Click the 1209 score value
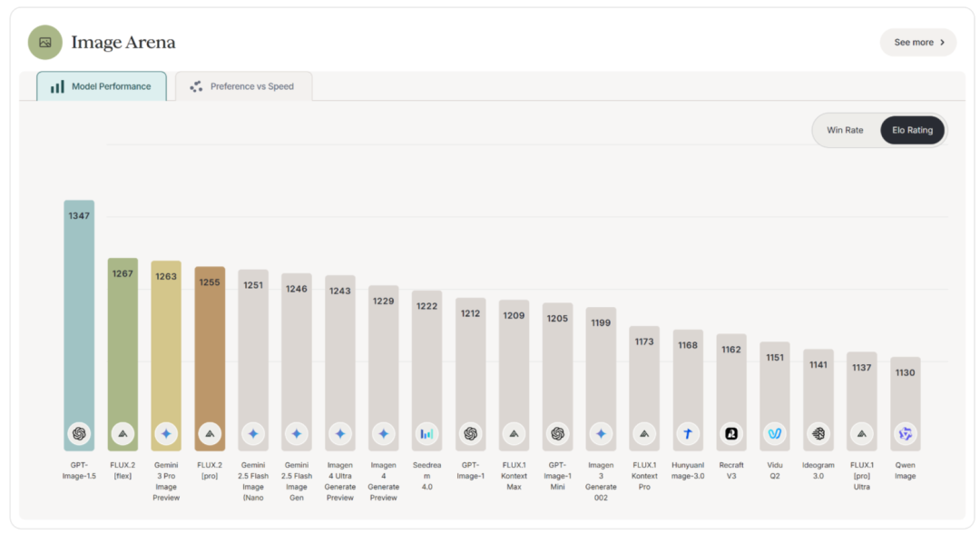The width and height of the screenshot is (980, 534). coord(514,316)
